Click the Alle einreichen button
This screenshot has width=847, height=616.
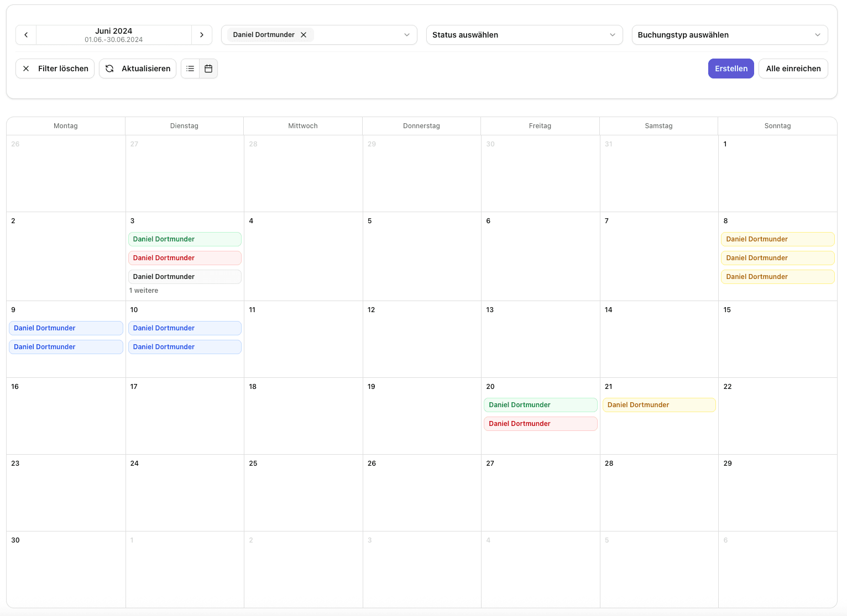(x=793, y=69)
